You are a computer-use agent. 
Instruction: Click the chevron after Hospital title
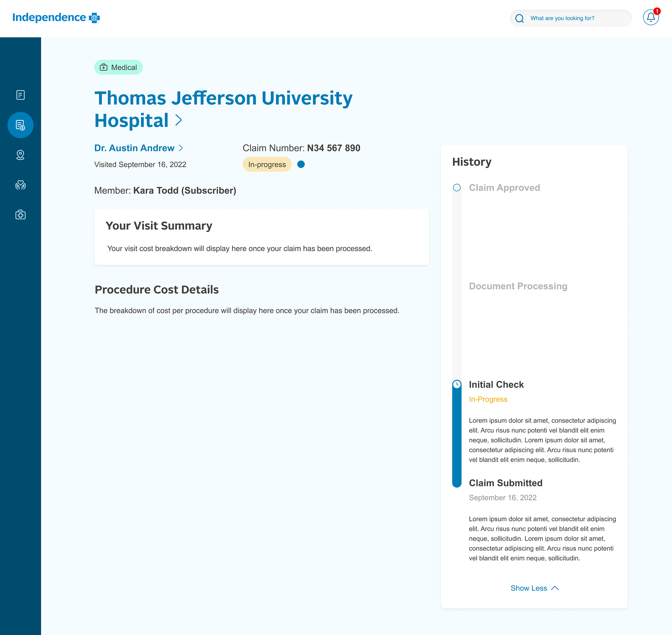click(178, 120)
